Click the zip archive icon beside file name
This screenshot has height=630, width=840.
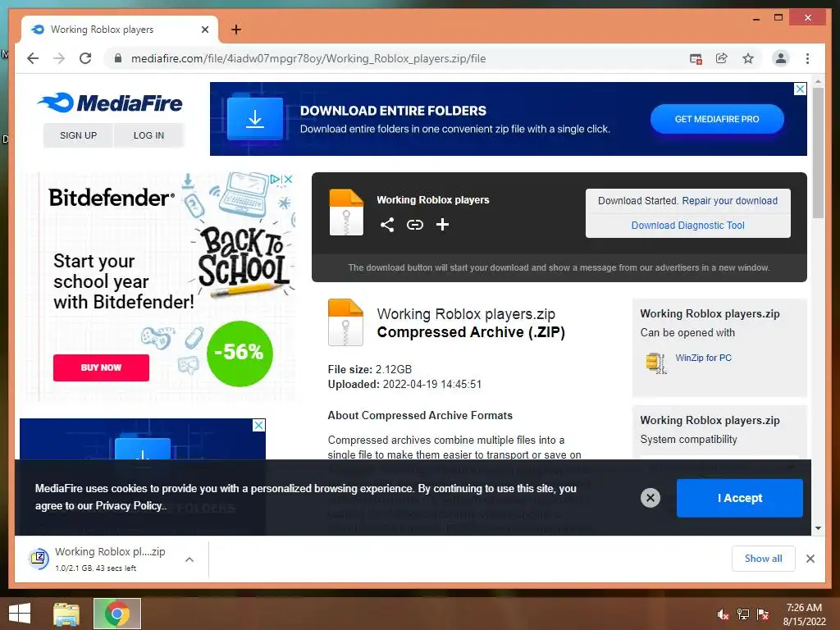pyautogui.click(x=345, y=322)
